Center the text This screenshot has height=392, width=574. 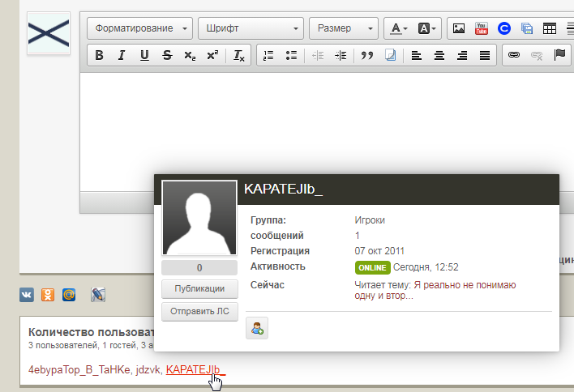[x=439, y=55]
